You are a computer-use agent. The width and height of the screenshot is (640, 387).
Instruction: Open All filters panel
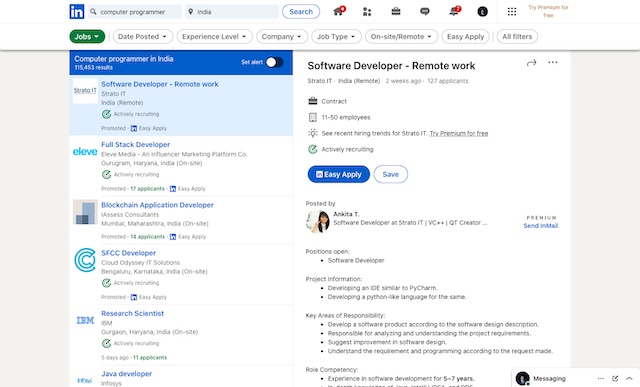[x=517, y=36]
